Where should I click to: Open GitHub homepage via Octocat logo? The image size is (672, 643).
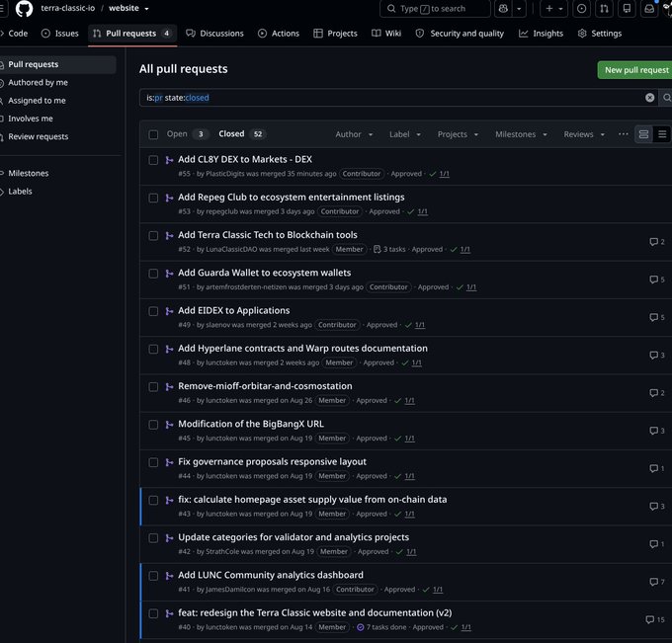pos(24,9)
